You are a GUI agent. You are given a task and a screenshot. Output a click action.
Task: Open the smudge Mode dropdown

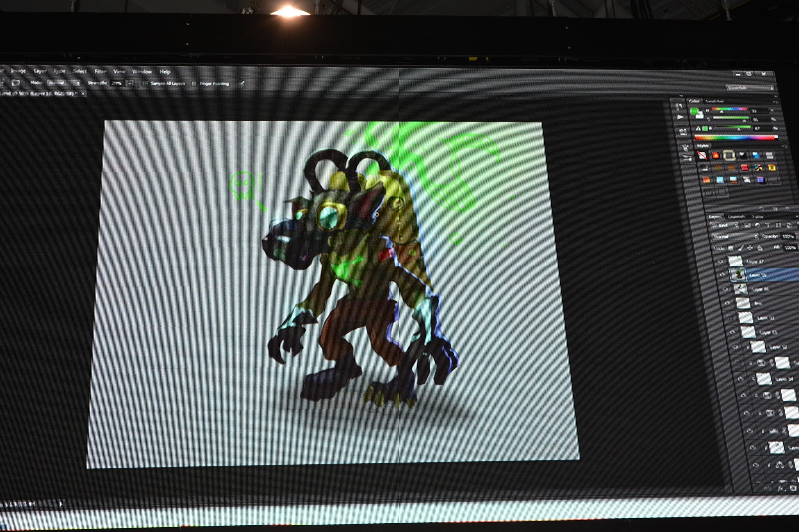point(64,83)
